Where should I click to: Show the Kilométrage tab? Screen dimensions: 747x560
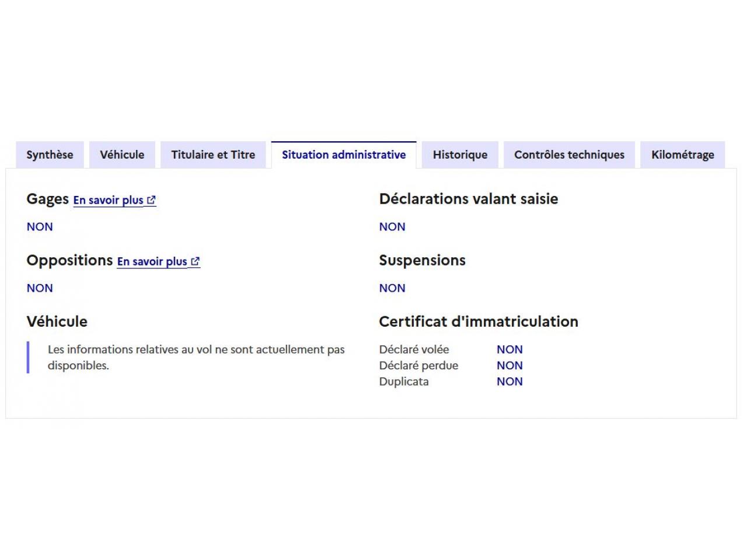(682, 155)
